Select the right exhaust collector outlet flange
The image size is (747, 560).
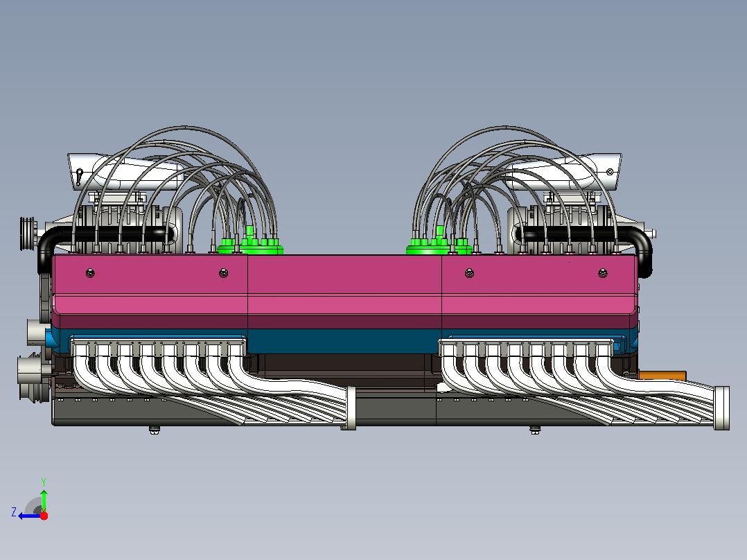(722, 408)
